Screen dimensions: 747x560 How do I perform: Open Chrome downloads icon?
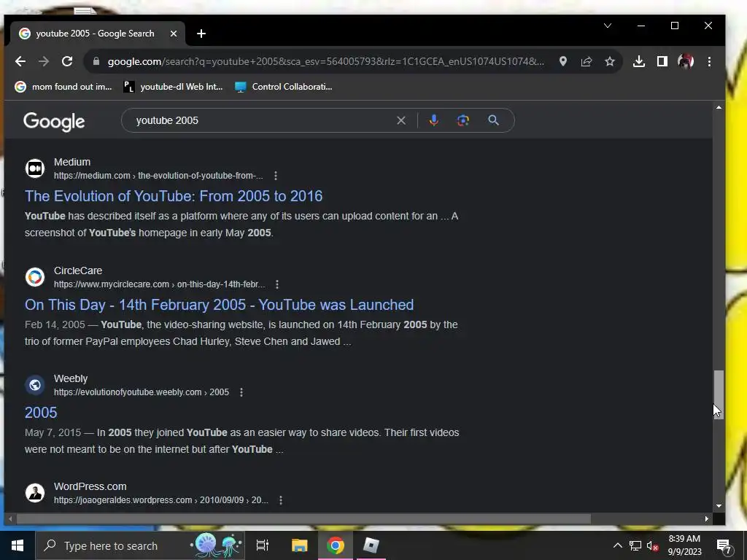tap(639, 61)
